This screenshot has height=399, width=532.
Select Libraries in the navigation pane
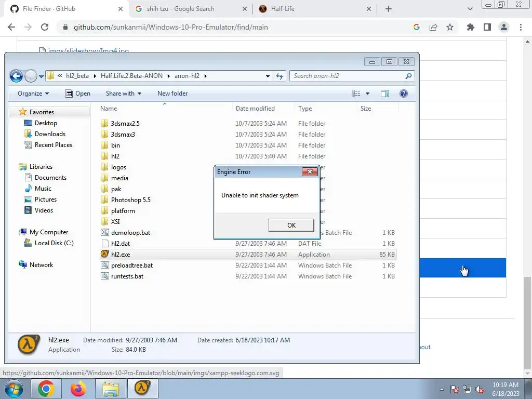point(41,167)
